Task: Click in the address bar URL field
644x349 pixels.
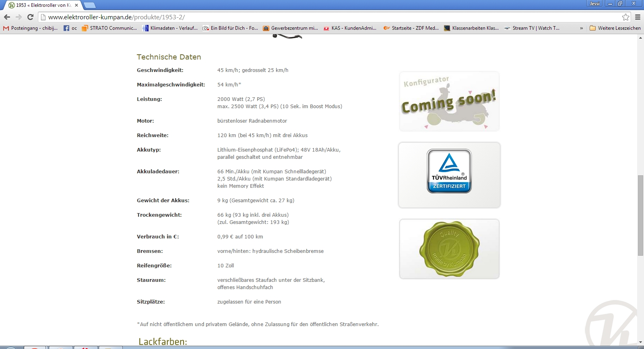Action: [x=322, y=17]
